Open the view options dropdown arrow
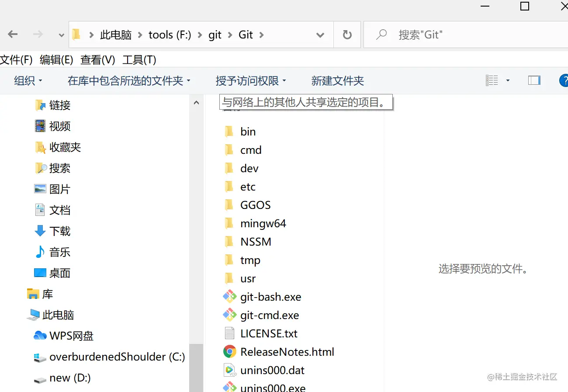 coord(508,80)
